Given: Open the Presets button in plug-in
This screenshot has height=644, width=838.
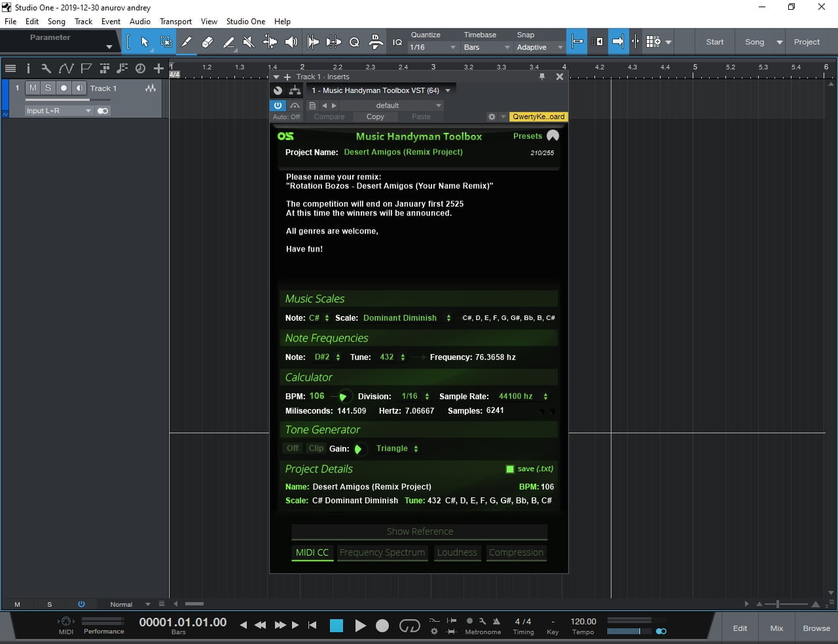Looking at the screenshot, I should pos(528,136).
